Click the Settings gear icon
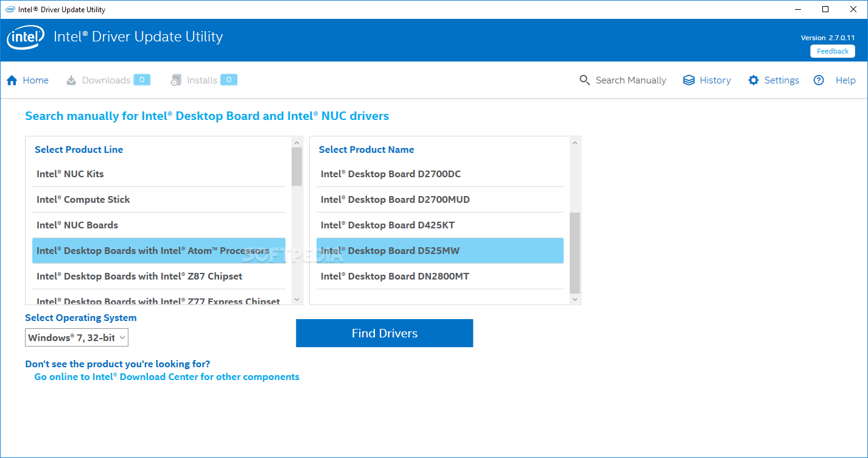This screenshot has width=868, height=458. pos(754,80)
